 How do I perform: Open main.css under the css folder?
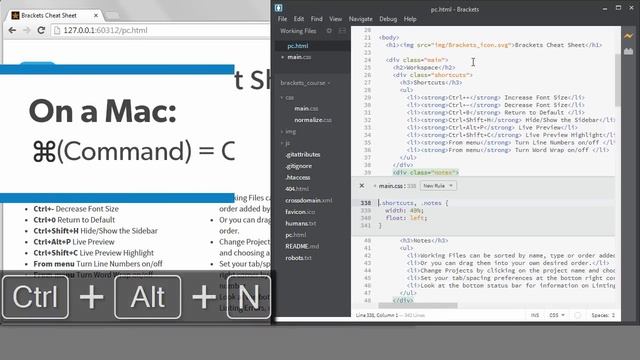pyautogui.click(x=306, y=109)
